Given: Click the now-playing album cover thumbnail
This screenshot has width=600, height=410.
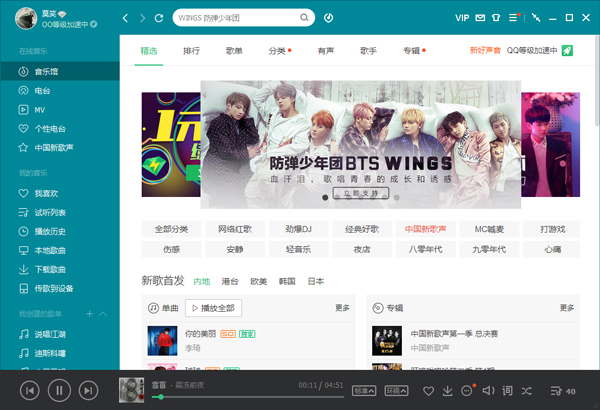Looking at the screenshot, I should [131, 390].
